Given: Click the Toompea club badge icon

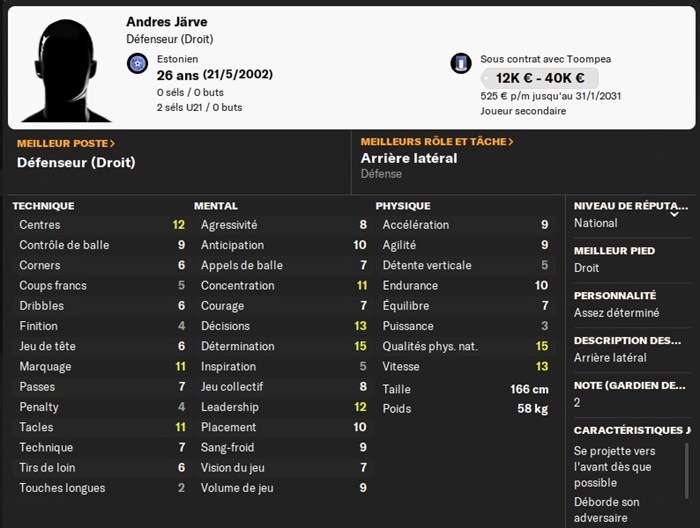Looking at the screenshot, I should 460,63.
